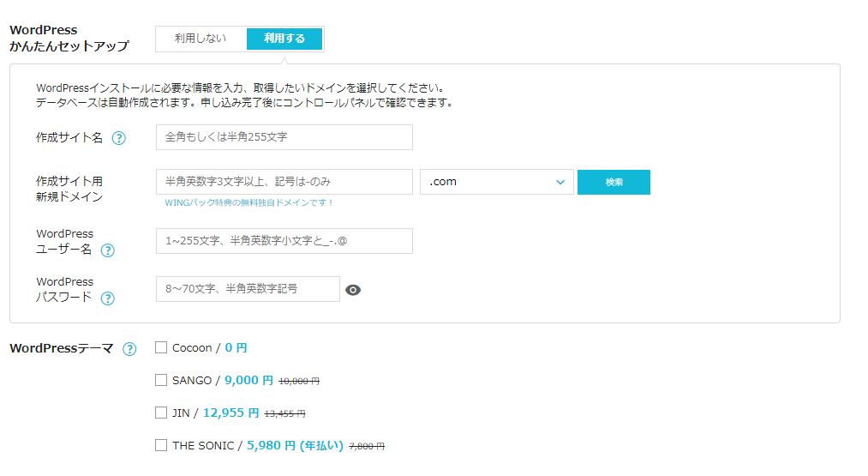Check the THE SONIC theme checkbox
This screenshot has width=868, height=476.
click(161, 445)
